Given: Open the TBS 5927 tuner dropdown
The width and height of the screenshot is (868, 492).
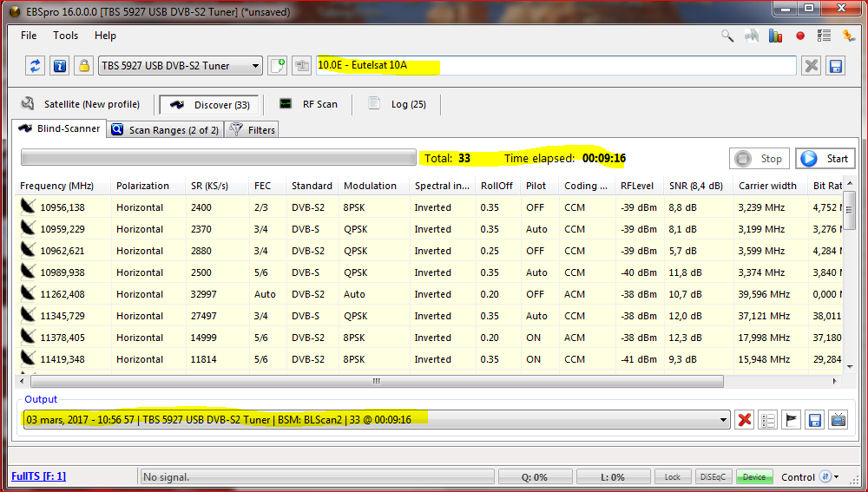Looking at the screenshot, I should (180, 66).
